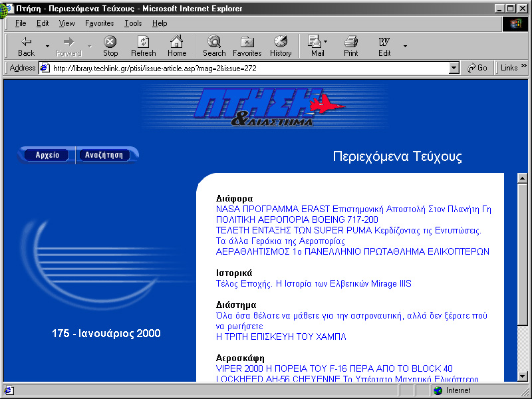Click the Αναζήτηση button
Image resolution: width=532 pixels, height=399 pixels.
click(104, 156)
